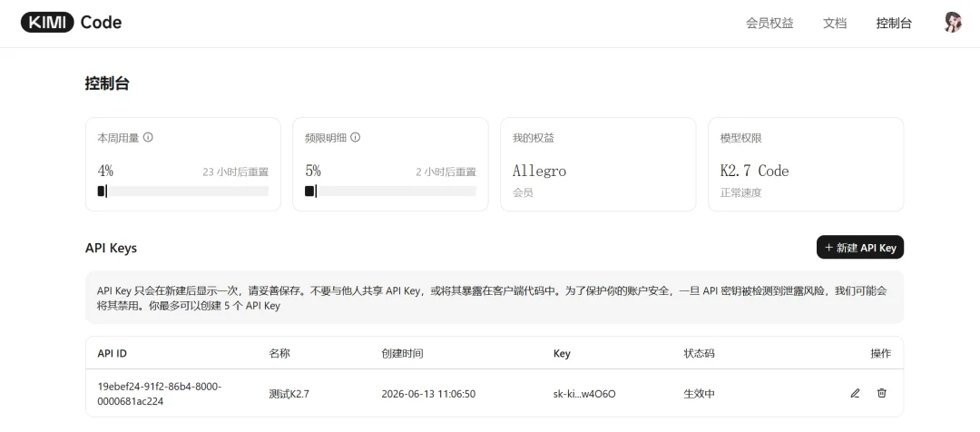This screenshot has width=980, height=432.
Task: Show info icon next to 频限明细
Action: [355, 138]
